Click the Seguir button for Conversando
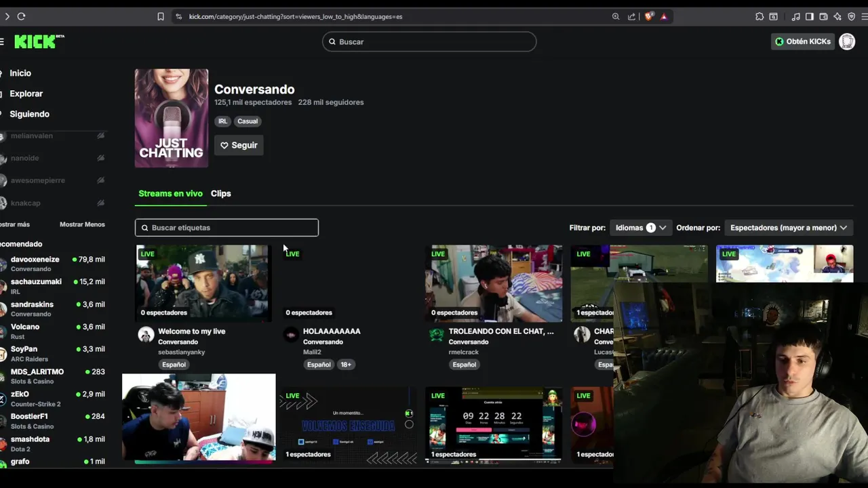 click(x=239, y=145)
